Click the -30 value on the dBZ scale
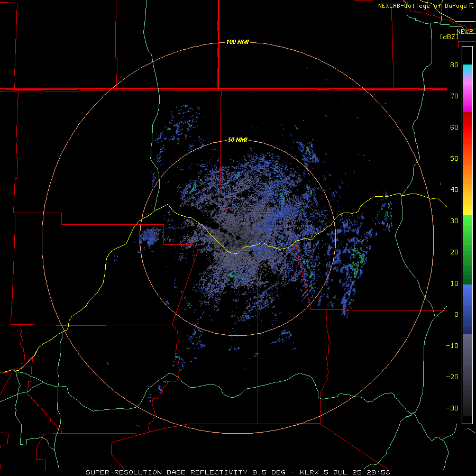The height and width of the screenshot is (476, 476). click(x=452, y=408)
